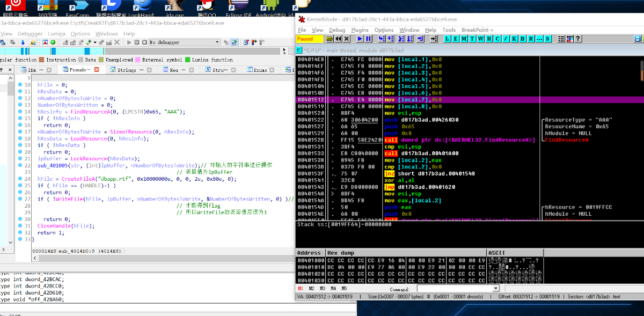Open the Log window with L button
Screen dimensions: 644x316
[x=448, y=39]
